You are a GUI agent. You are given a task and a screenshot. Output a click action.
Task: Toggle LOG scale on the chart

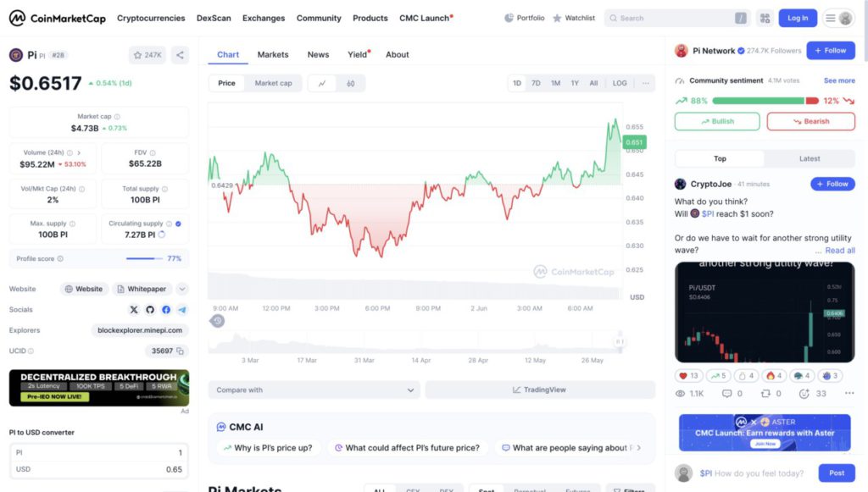click(620, 83)
